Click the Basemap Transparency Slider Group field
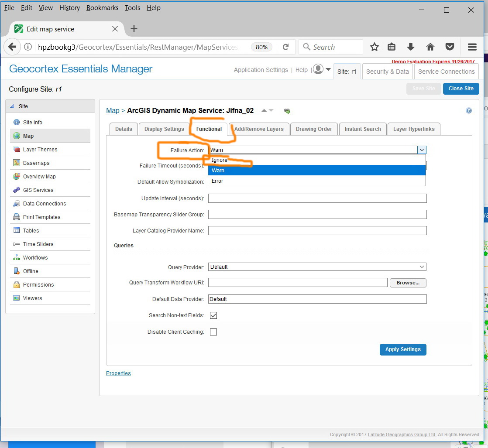 coord(317,215)
